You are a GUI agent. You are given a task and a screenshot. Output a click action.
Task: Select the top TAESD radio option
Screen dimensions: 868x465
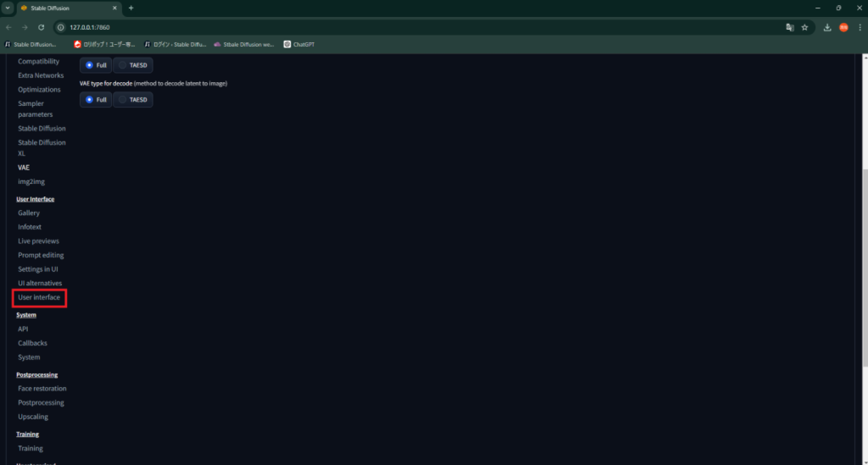coord(133,65)
